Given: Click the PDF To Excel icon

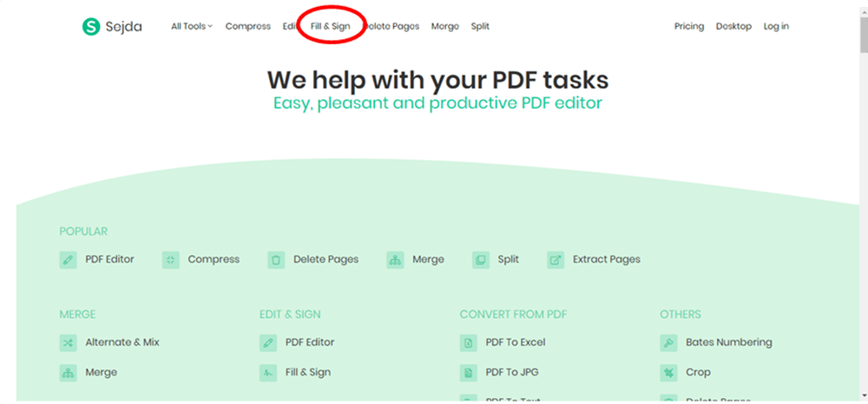Looking at the screenshot, I should tap(469, 342).
